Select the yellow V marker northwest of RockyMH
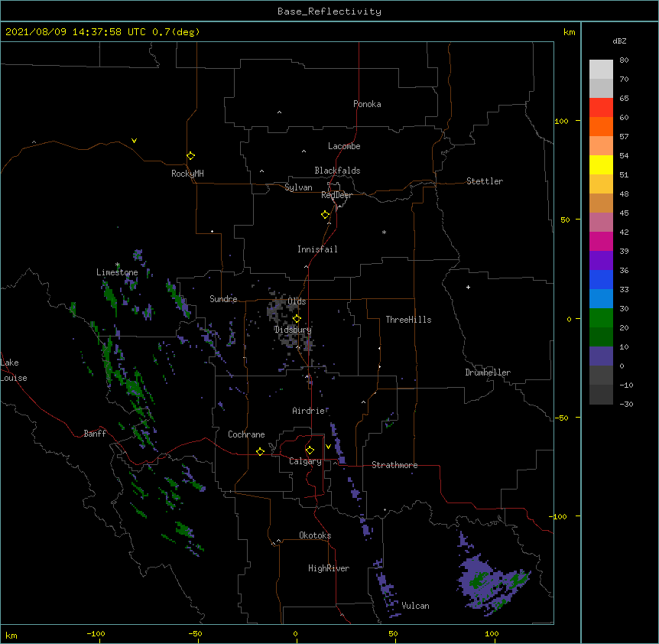 (134, 141)
